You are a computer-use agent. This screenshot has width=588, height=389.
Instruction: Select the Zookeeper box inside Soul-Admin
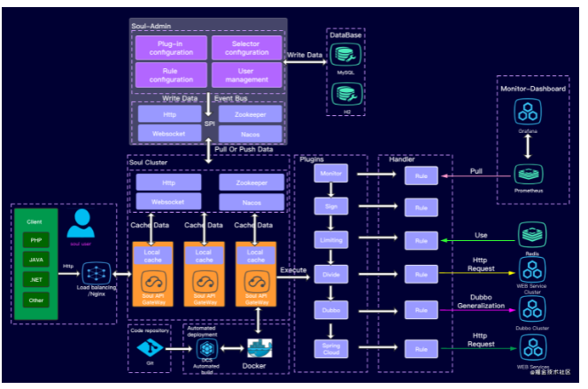pos(250,114)
